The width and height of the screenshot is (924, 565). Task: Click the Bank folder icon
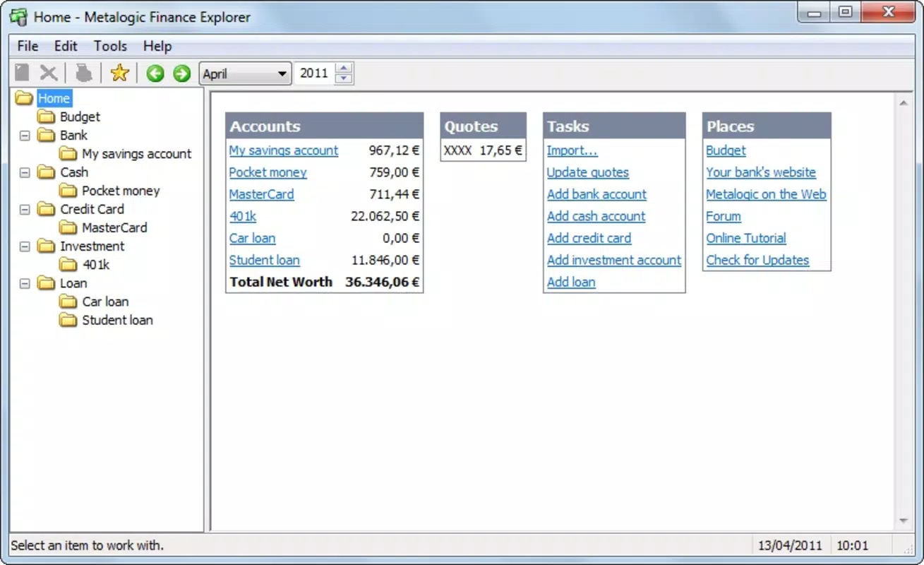47,135
